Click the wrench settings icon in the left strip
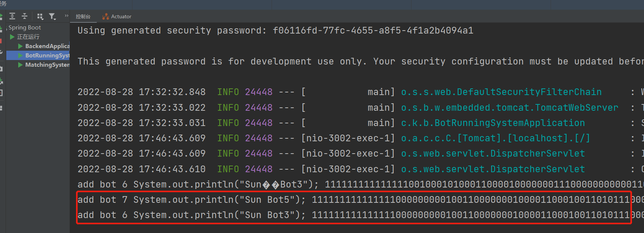 click(x=1, y=52)
